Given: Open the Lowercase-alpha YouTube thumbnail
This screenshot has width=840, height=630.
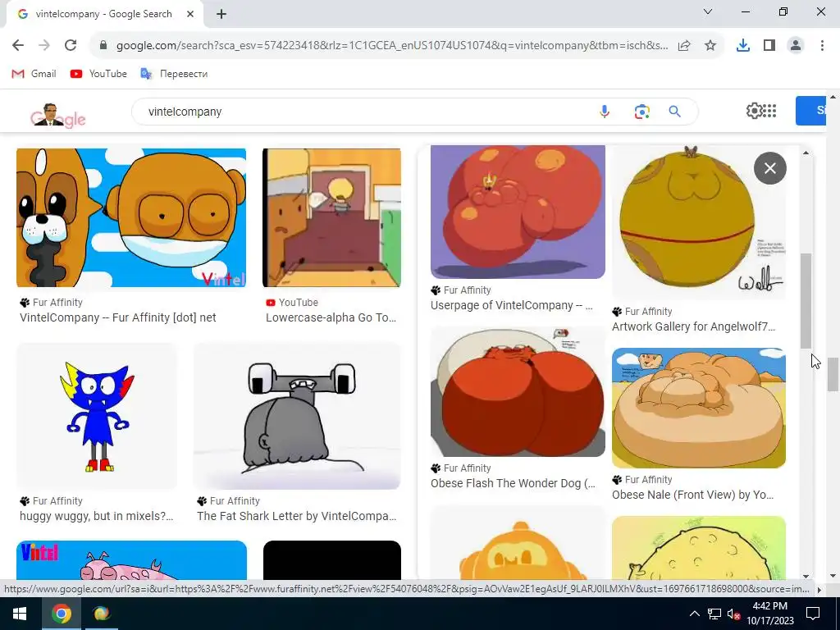Looking at the screenshot, I should pyautogui.click(x=331, y=217).
